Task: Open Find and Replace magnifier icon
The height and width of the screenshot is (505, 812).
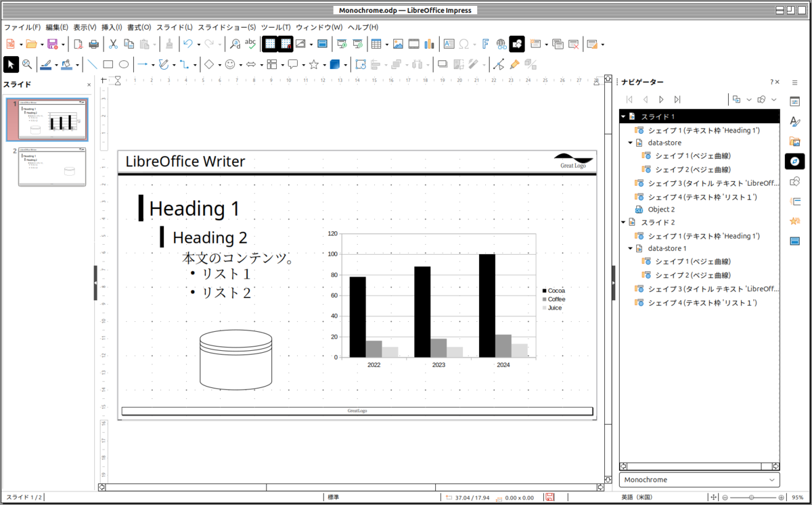Action: pyautogui.click(x=235, y=44)
